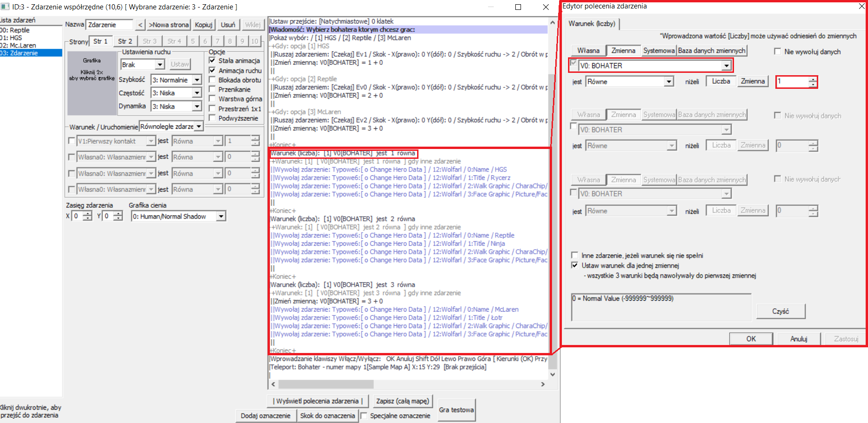Click the previous page arrow button
Screen dimensions: 868x423
[140, 25]
